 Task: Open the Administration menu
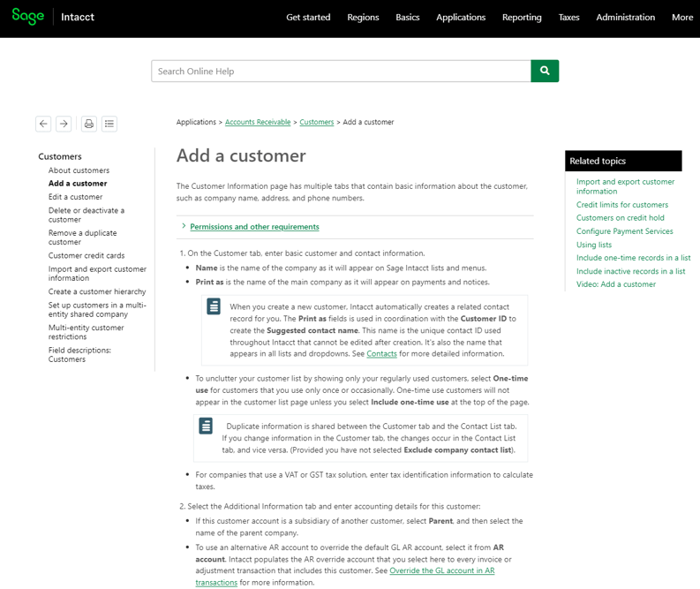coord(626,18)
